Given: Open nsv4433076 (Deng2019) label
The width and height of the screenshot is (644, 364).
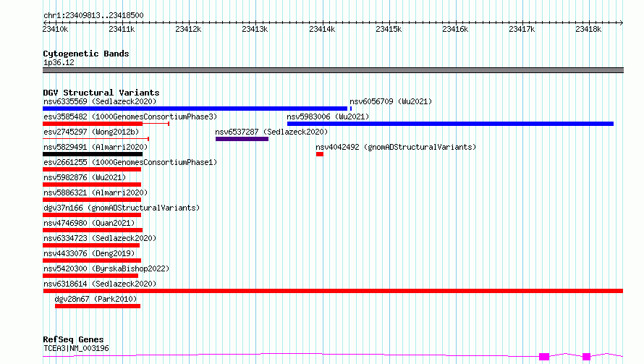Looking at the screenshot, I should tap(89, 253).
